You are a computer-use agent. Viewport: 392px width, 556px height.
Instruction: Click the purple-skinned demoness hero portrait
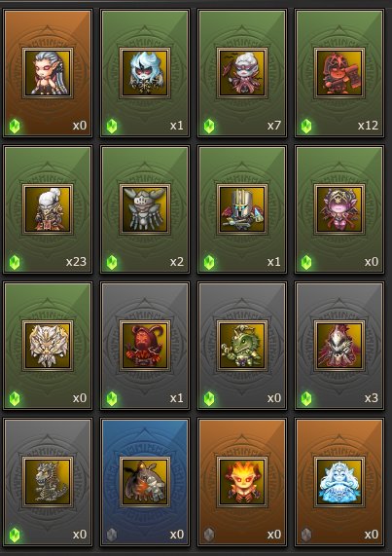tap(339, 209)
